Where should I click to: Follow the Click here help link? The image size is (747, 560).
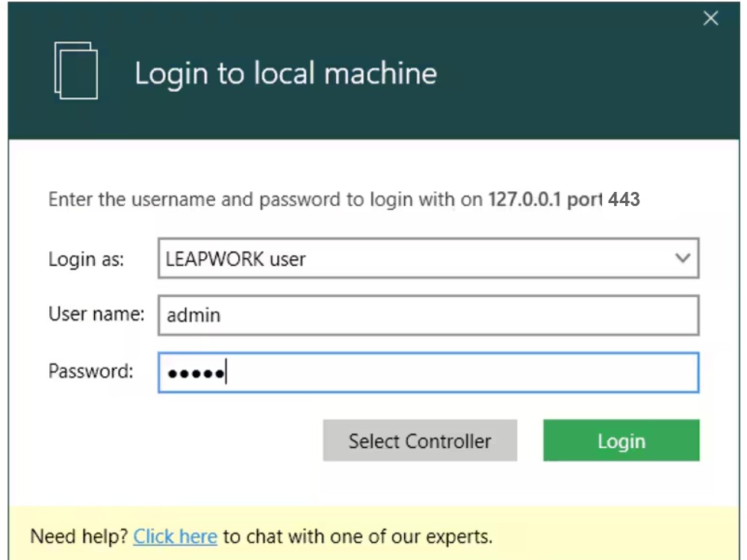[175, 537]
